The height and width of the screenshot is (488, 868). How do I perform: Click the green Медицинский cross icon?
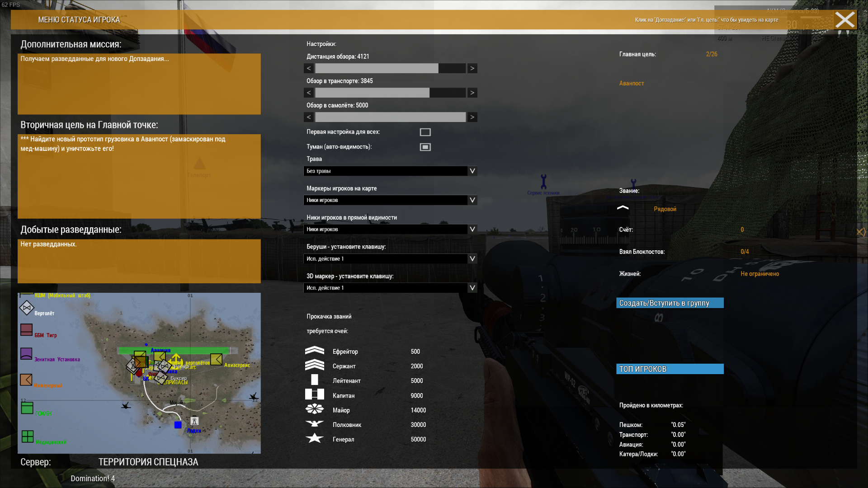pos(28,436)
